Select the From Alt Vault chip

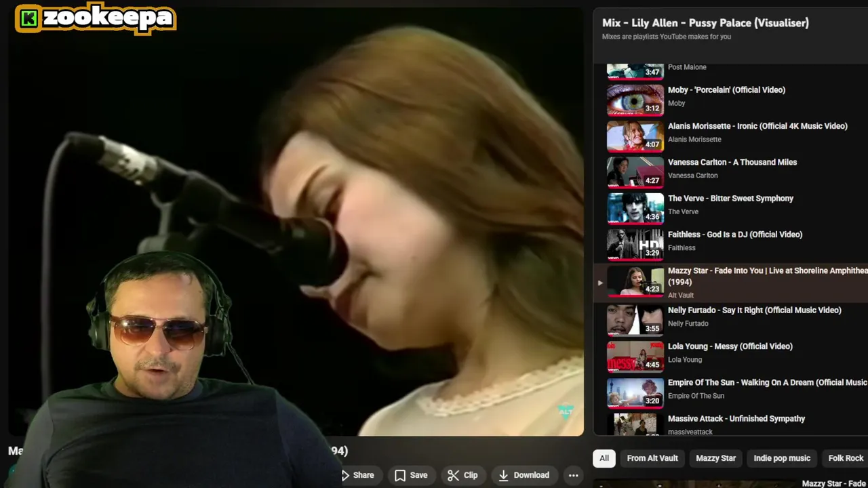[652, 458]
